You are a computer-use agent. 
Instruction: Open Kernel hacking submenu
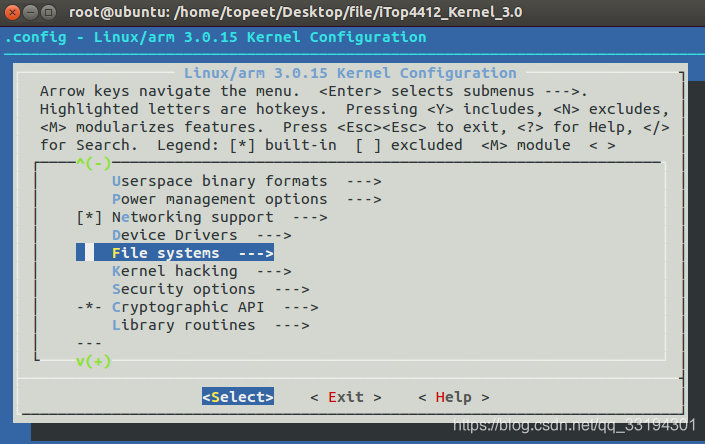[x=201, y=271]
